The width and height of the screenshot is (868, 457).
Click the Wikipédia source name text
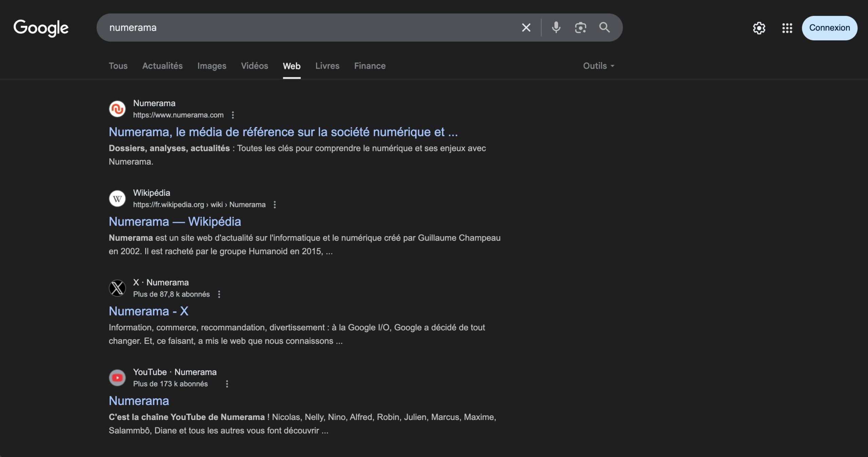(x=152, y=193)
